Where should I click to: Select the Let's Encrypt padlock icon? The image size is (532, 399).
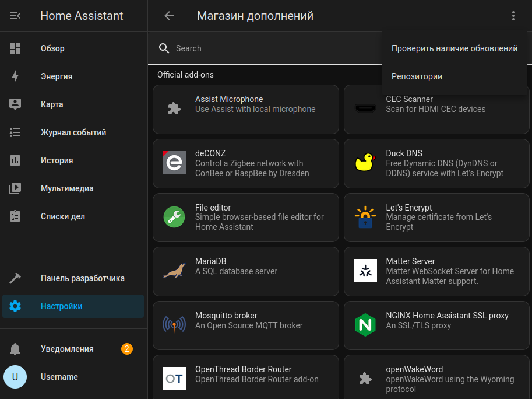point(365,217)
